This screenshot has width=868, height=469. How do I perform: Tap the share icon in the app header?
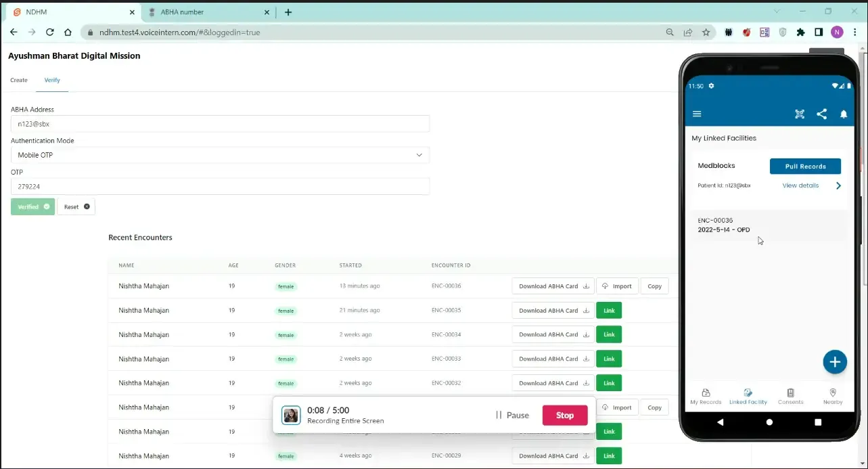point(821,114)
